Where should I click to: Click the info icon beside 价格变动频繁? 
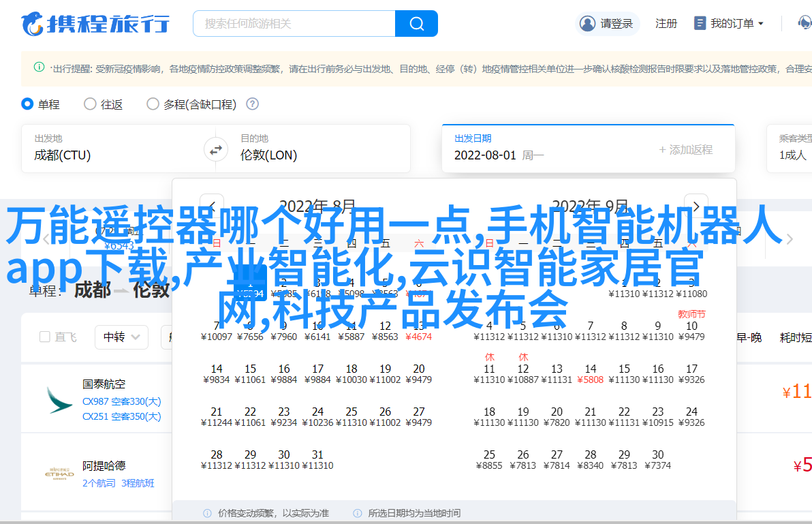pos(207,513)
